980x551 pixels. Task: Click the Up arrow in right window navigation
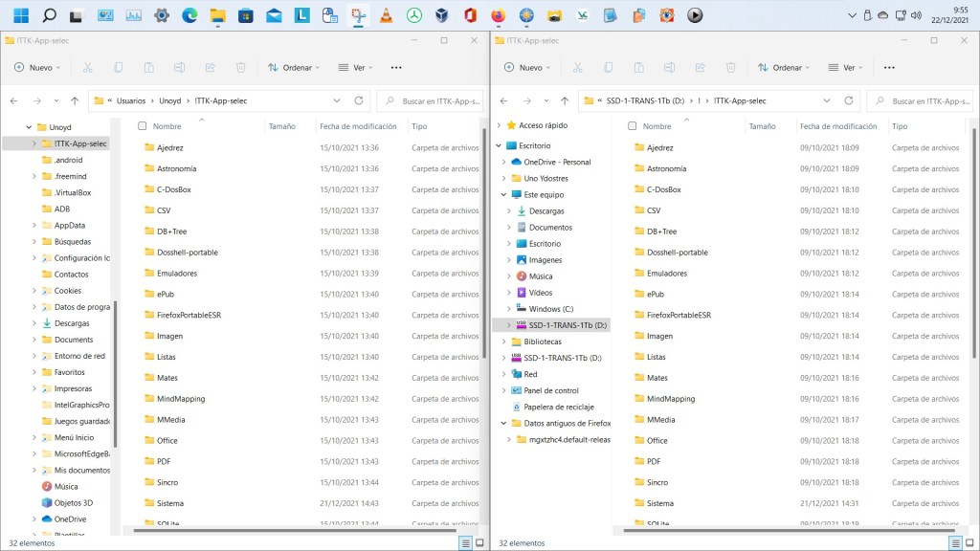(x=565, y=100)
